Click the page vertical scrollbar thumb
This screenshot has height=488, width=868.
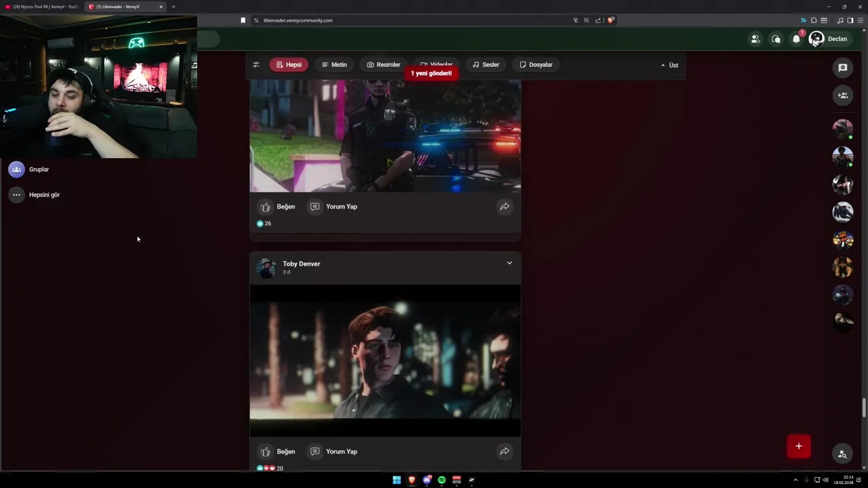pyautogui.click(x=864, y=408)
